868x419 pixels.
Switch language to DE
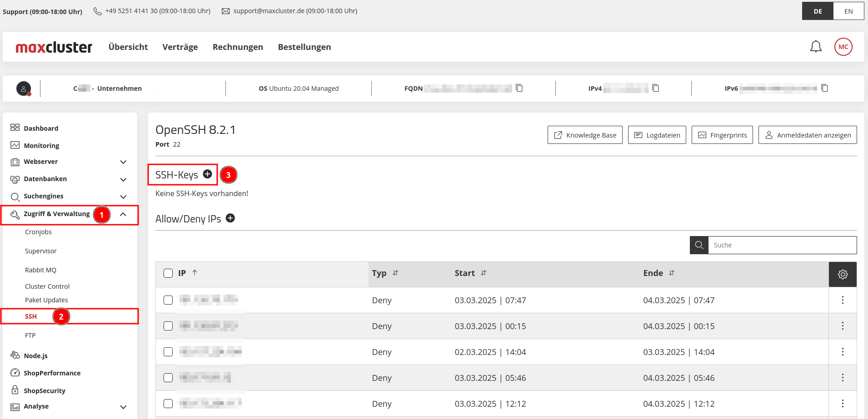[x=818, y=11]
